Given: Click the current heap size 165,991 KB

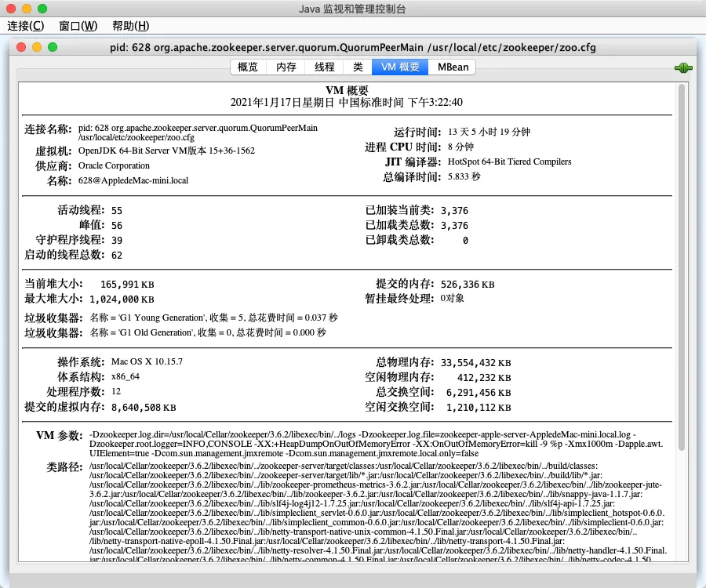Looking at the screenshot, I should [127, 285].
